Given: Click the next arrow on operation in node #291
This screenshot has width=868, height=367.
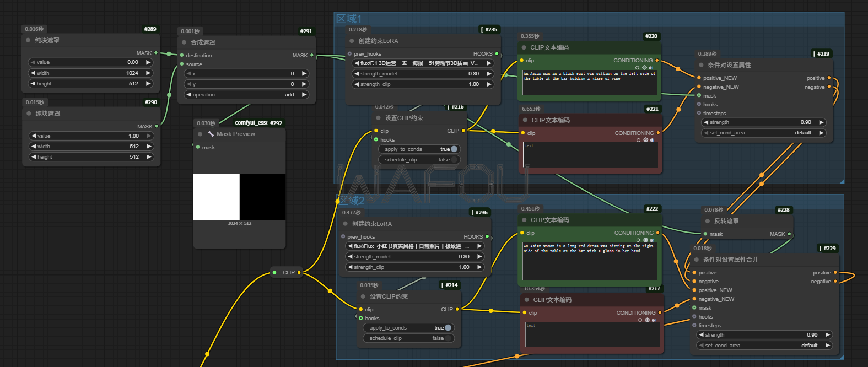Looking at the screenshot, I should click(x=304, y=95).
